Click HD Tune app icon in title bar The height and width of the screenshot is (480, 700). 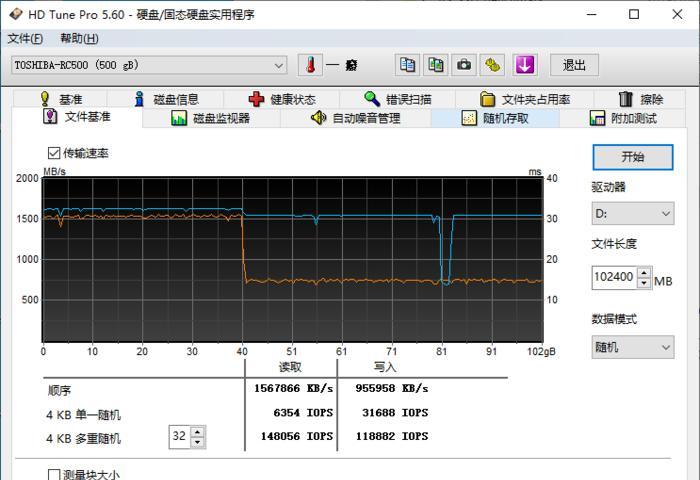(16, 14)
